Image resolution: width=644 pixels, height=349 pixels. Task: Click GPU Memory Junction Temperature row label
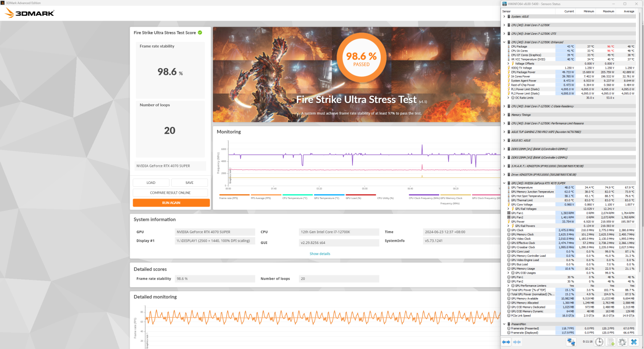tap(533, 192)
